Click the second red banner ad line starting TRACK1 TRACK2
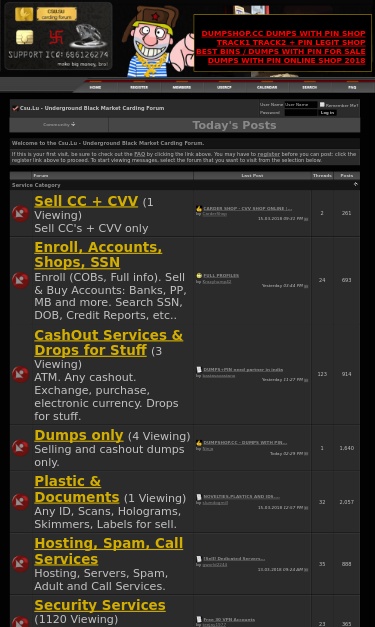Viewport: 375px width, 627px height. [x=291, y=42]
